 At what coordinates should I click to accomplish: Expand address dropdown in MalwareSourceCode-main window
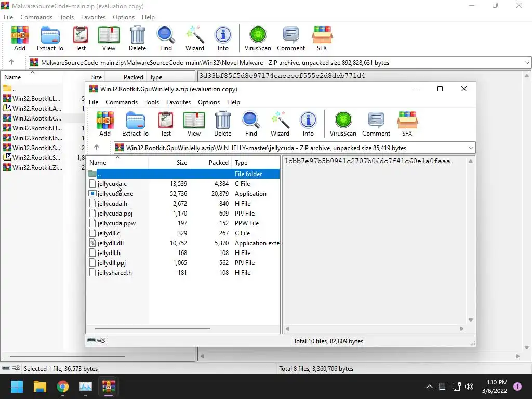click(527, 63)
